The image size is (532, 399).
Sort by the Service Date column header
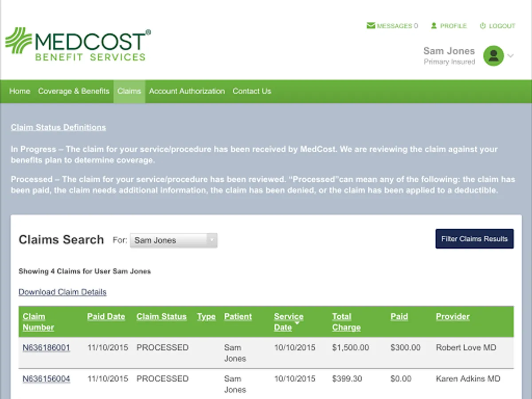[289, 322]
